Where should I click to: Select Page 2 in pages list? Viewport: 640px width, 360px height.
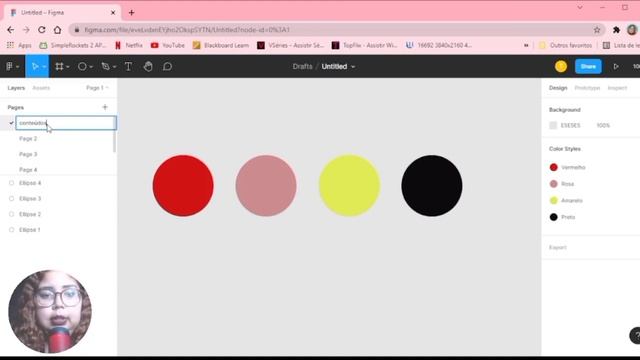coord(28,139)
